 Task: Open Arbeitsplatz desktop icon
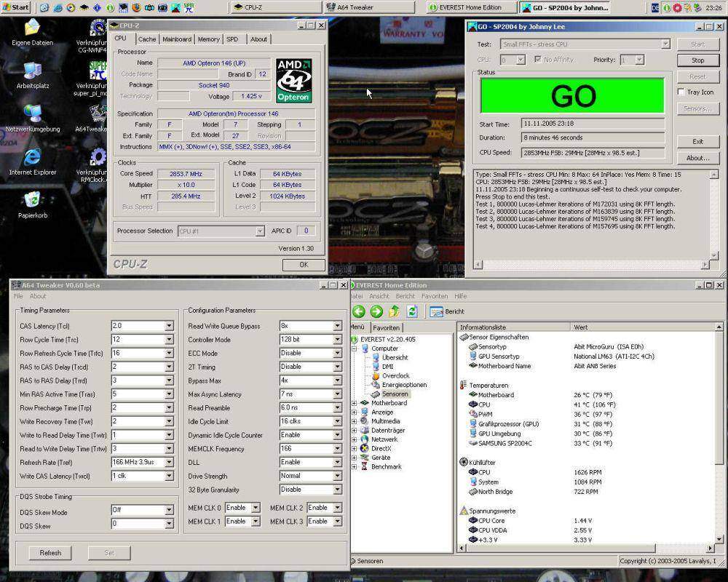(x=32, y=75)
